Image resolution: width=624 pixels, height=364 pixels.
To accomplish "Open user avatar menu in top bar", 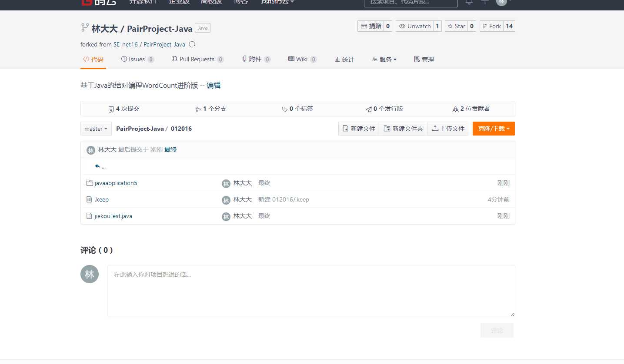I will tap(502, 2).
